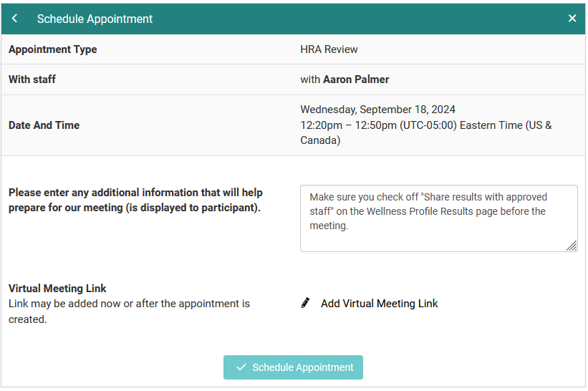588x391 pixels.
Task: Select the HRA Review appointment type value
Action: 329,49
